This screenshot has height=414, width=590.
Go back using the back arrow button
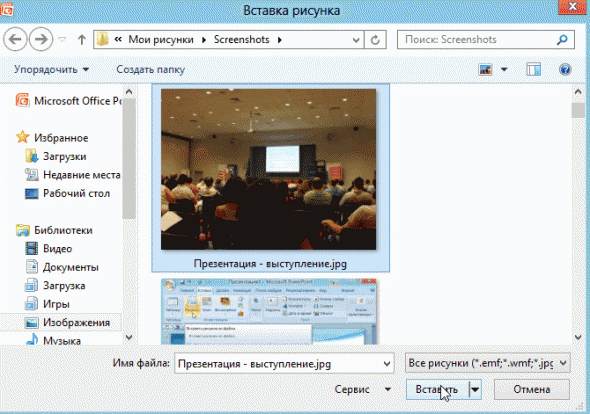pos(15,39)
